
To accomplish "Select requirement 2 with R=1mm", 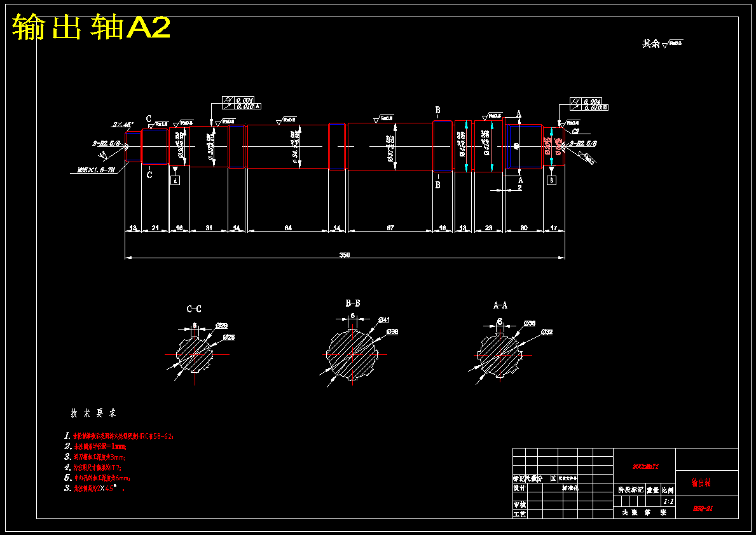I will tap(95, 447).
